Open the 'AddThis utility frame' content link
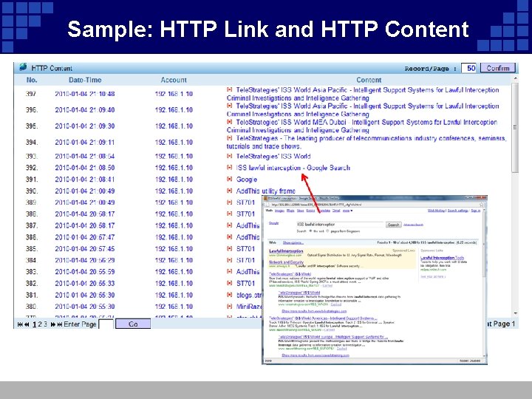 tap(266, 191)
